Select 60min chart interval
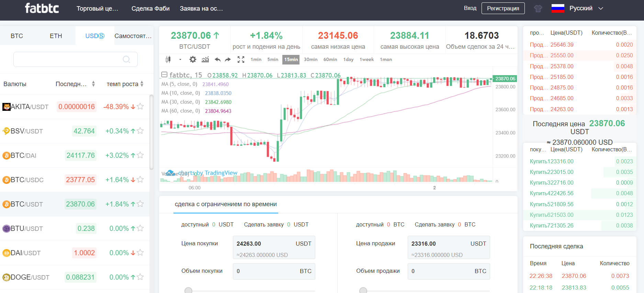The image size is (644, 293). tap(330, 59)
